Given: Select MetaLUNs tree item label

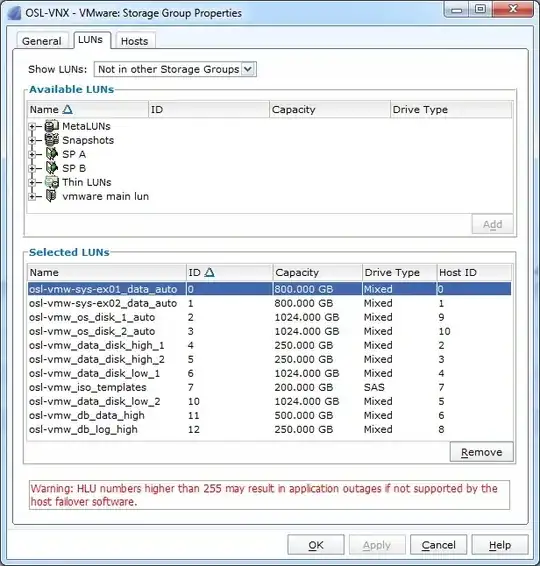Looking at the screenshot, I should pyautogui.click(x=86, y=126).
